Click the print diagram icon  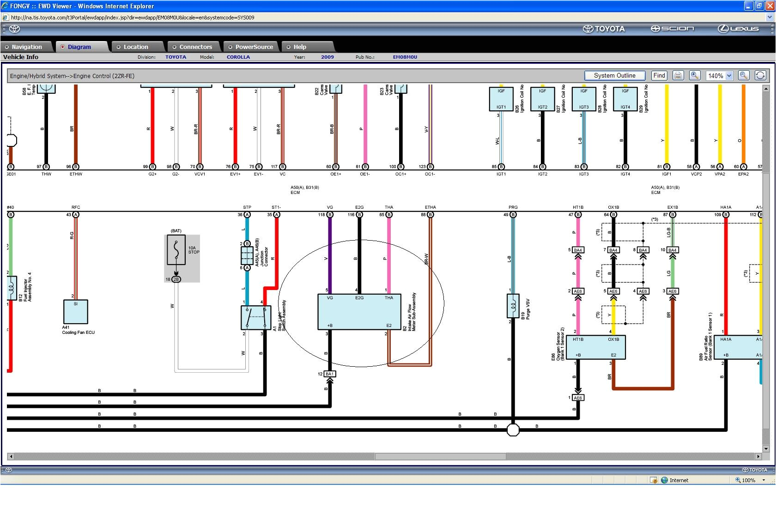(x=678, y=76)
